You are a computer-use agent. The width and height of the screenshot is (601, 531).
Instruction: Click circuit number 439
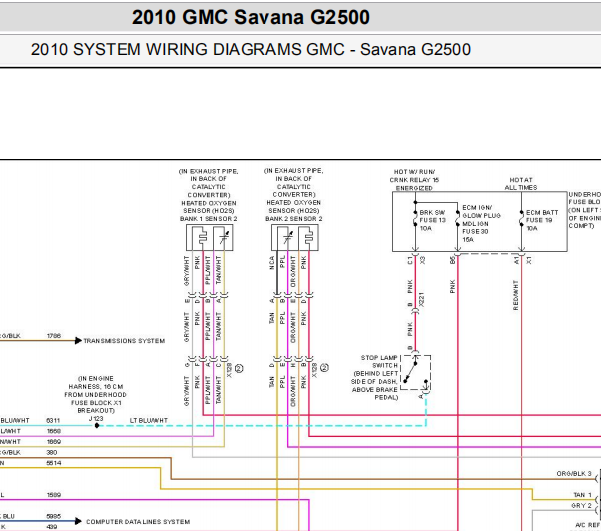(x=52, y=527)
